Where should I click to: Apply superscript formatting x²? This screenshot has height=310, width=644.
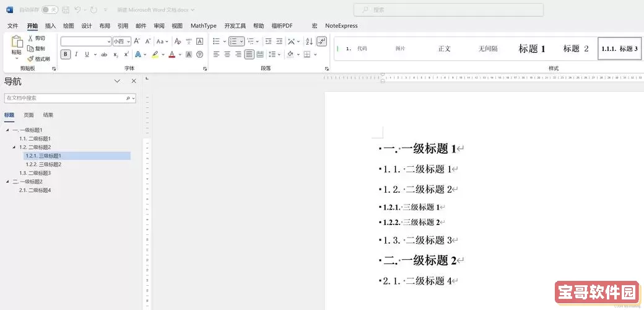click(x=126, y=55)
